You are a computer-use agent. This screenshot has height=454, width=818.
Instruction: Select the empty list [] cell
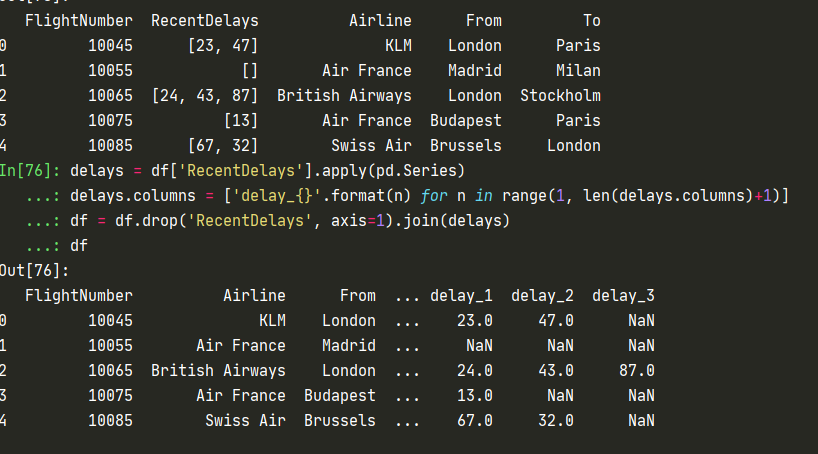249,70
